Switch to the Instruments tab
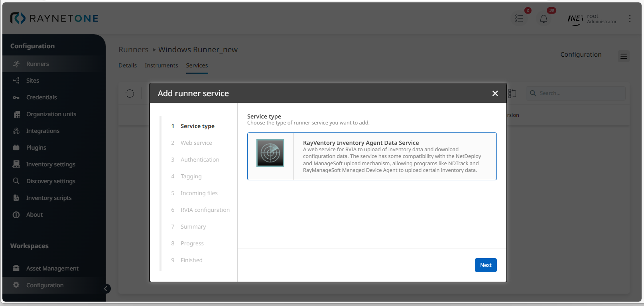This screenshot has width=644, height=306. pyautogui.click(x=161, y=65)
